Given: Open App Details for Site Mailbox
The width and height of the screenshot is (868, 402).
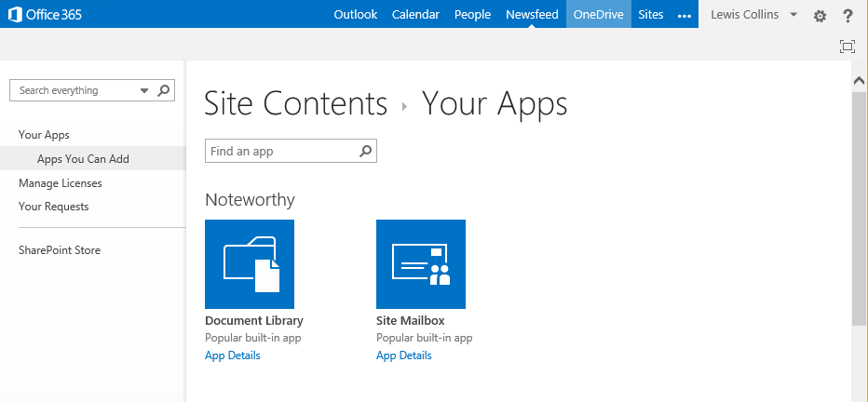Looking at the screenshot, I should click(404, 355).
